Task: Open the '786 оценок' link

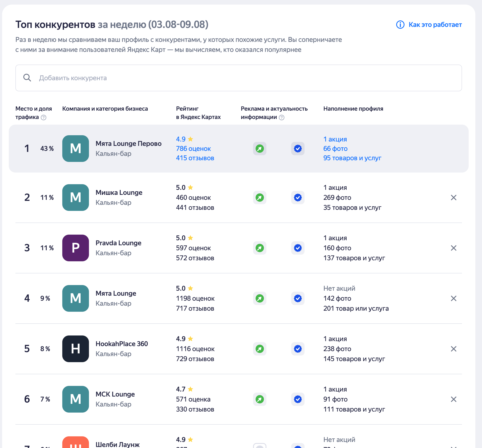Action: [x=193, y=149]
